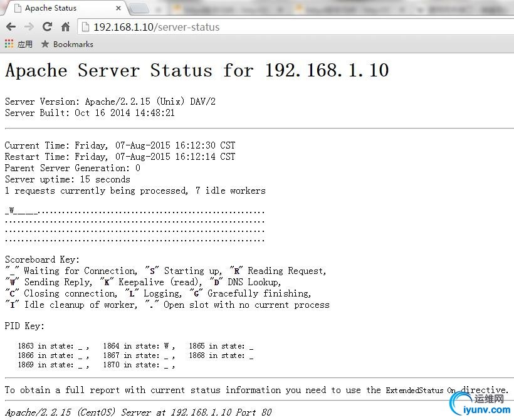Click the Current Time line
The height and width of the screenshot is (420, 514).
(x=120, y=145)
